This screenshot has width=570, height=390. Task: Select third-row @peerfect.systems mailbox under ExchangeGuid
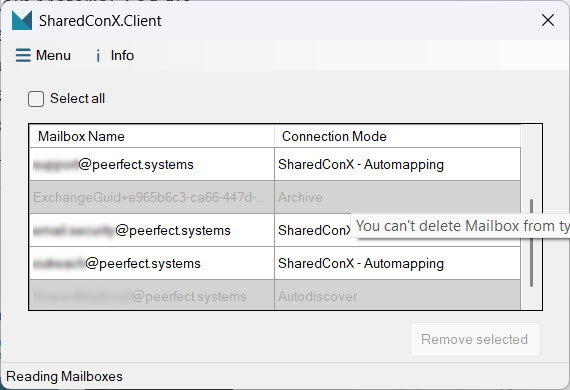152,230
